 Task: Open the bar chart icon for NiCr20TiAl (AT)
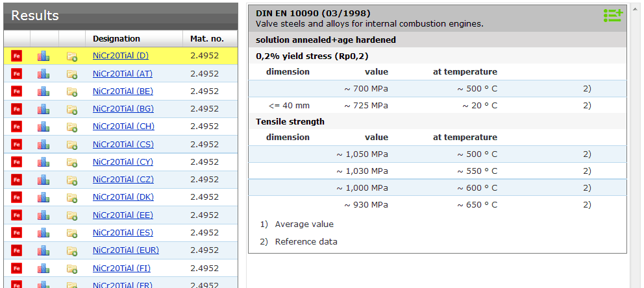tap(43, 74)
